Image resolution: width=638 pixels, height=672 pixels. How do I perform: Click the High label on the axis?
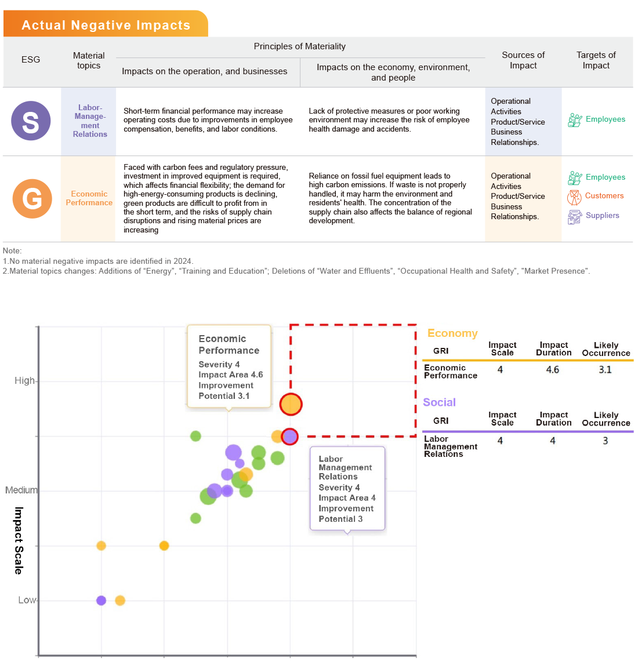24,380
